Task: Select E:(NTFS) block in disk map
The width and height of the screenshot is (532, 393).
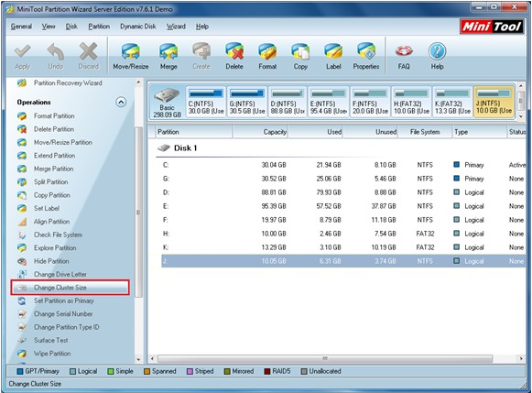Action: 329,102
